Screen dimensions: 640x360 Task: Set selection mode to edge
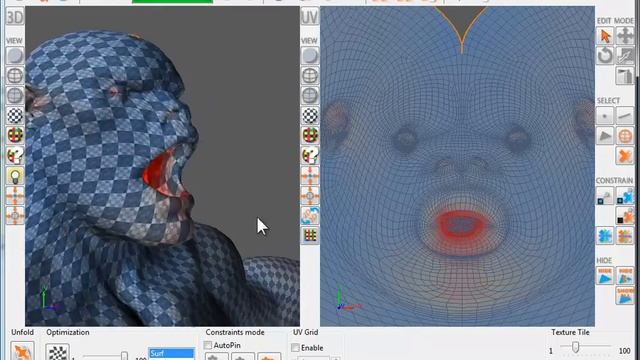tap(625, 116)
